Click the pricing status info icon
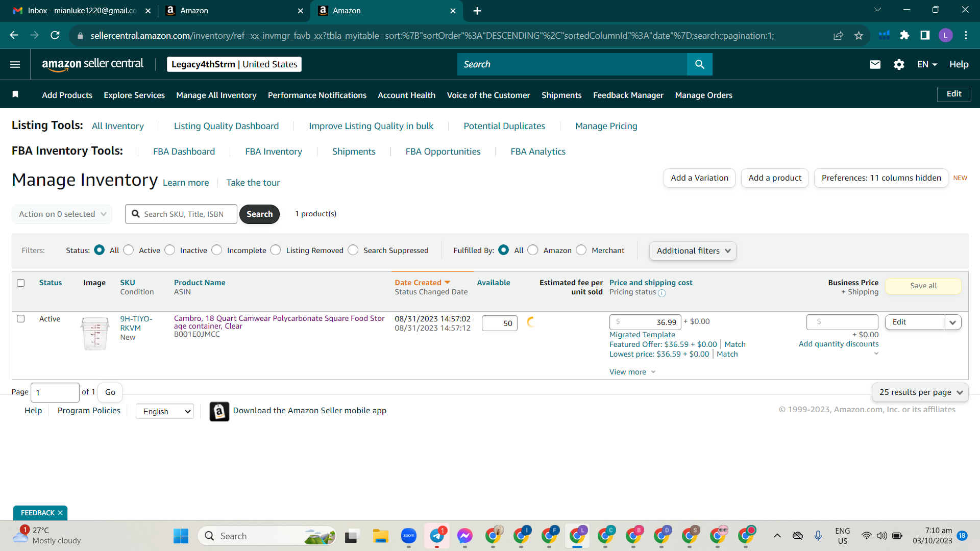The height and width of the screenshot is (551, 980). [x=661, y=293]
